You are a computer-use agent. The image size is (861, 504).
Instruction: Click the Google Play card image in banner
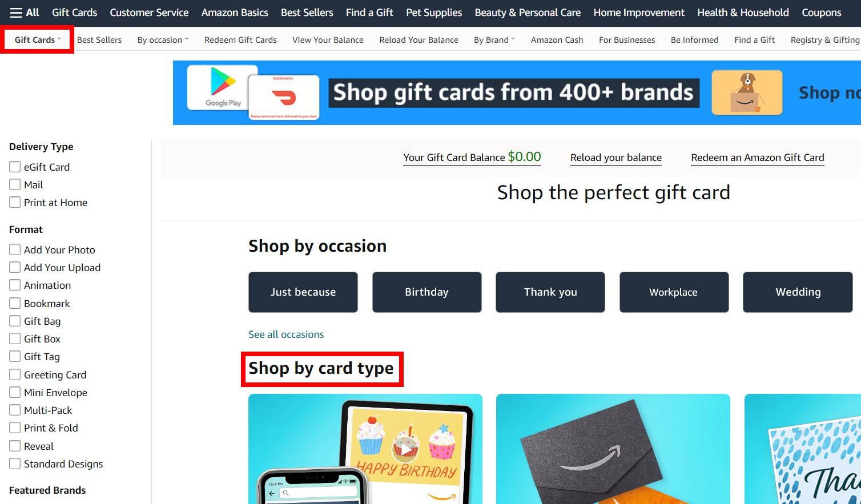tap(223, 88)
